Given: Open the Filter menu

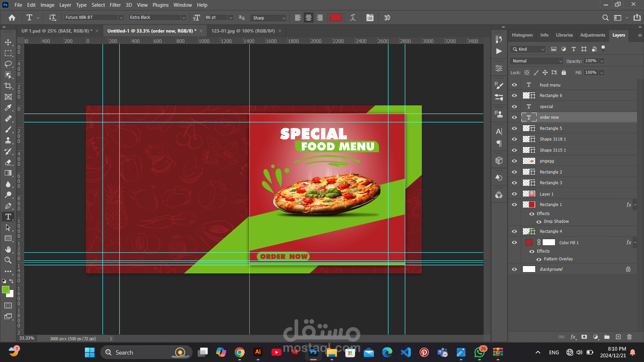Looking at the screenshot, I should tap(115, 5).
